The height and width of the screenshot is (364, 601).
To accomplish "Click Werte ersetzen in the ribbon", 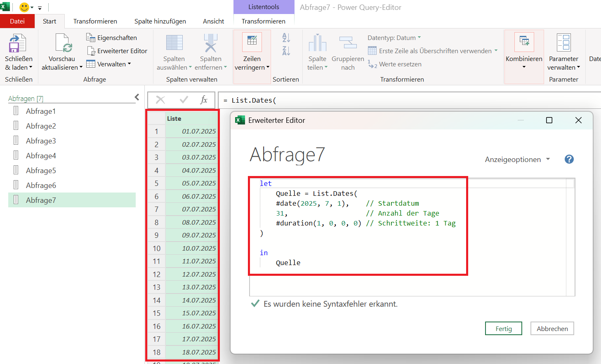I will click(x=395, y=64).
